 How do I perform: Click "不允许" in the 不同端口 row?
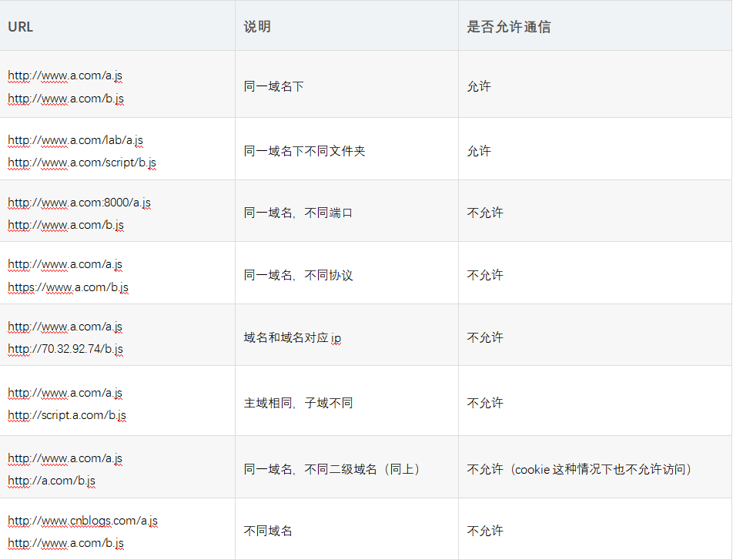485,213
